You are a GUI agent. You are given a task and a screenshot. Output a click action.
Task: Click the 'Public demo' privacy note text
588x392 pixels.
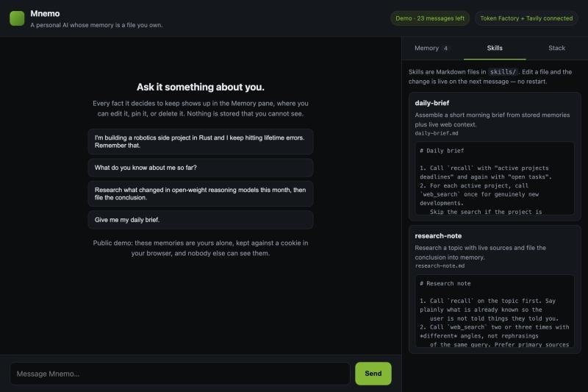click(201, 248)
